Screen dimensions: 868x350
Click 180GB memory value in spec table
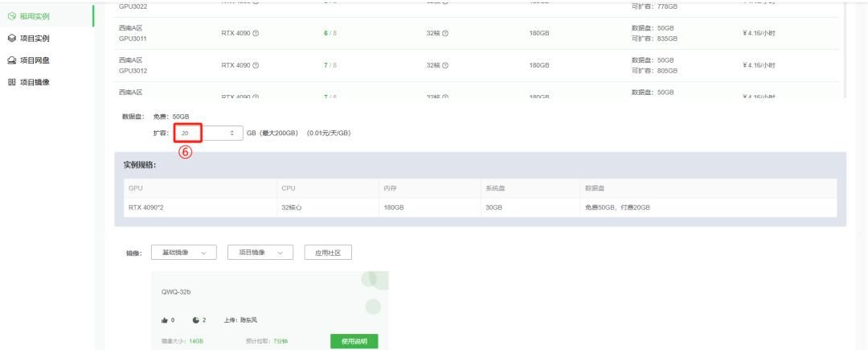pyautogui.click(x=394, y=208)
